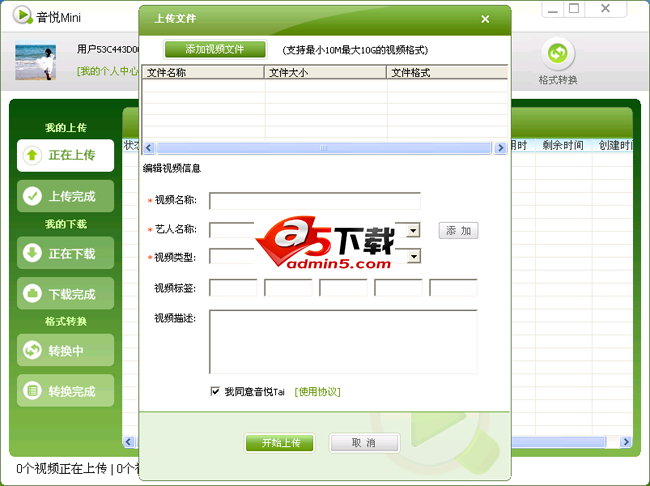Click the third 视频标签 tag field
The height and width of the screenshot is (486, 650).
point(343,287)
